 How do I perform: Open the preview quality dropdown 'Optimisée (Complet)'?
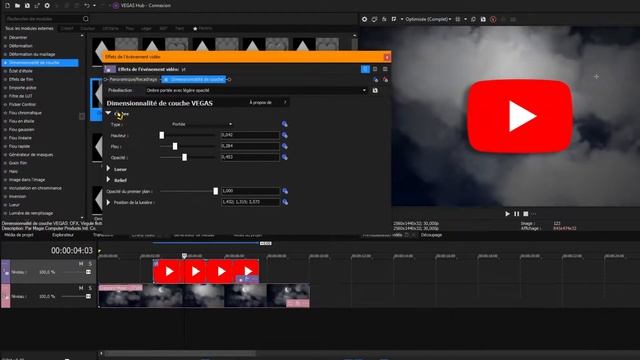pyautogui.click(x=428, y=19)
